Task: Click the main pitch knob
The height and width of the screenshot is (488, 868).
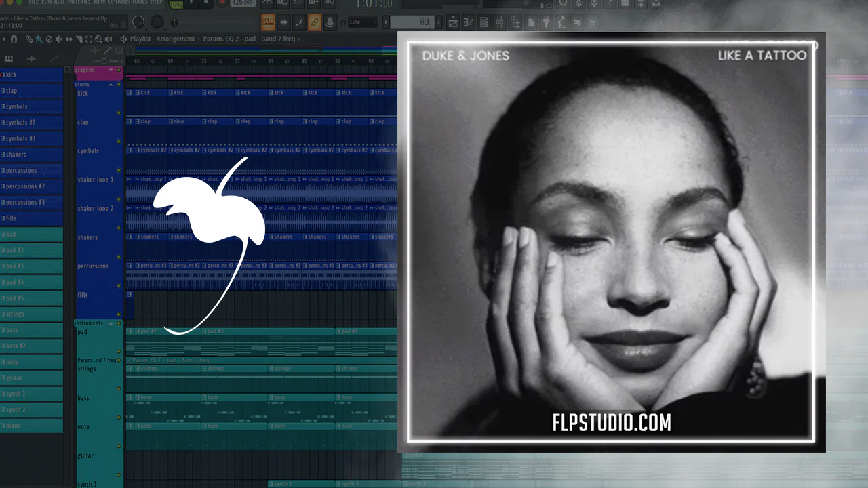Action: (x=157, y=22)
